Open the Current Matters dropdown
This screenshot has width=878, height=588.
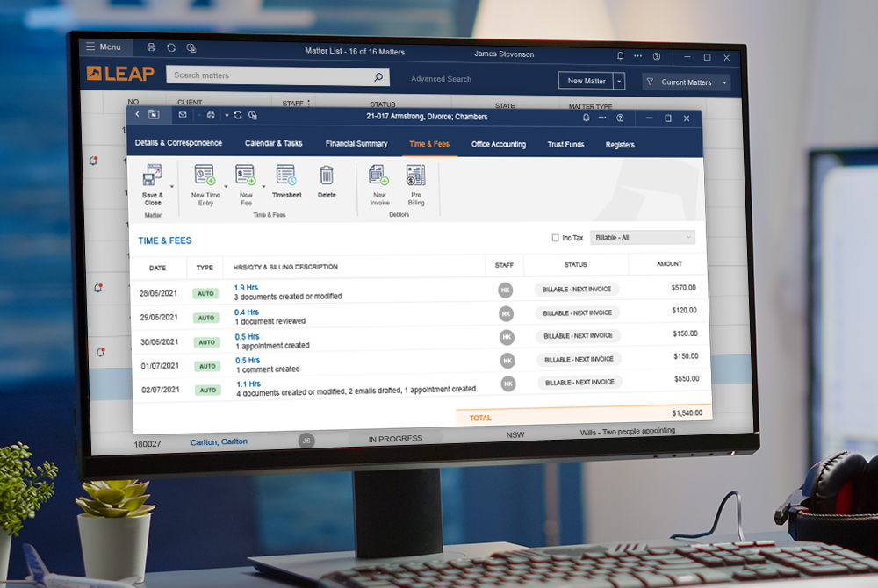(x=686, y=82)
